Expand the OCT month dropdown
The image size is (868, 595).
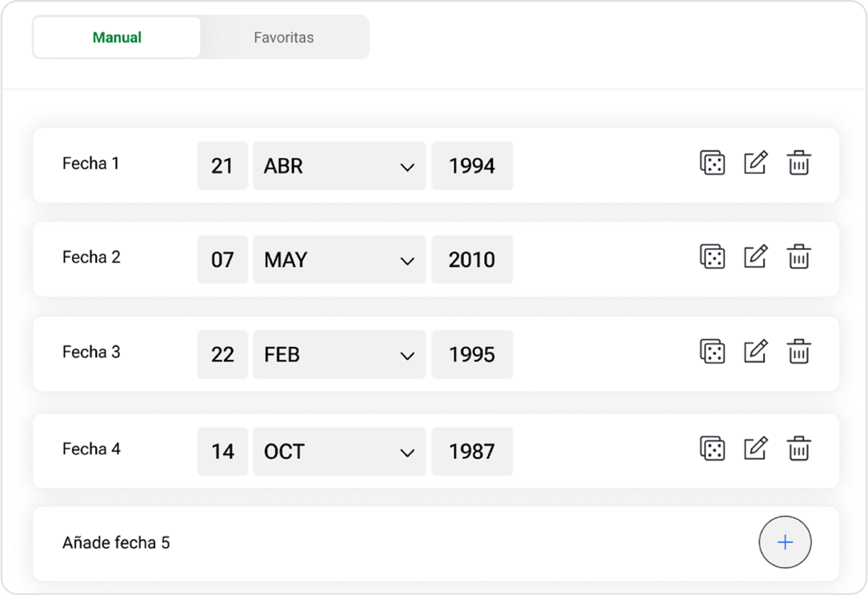click(x=339, y=452)
